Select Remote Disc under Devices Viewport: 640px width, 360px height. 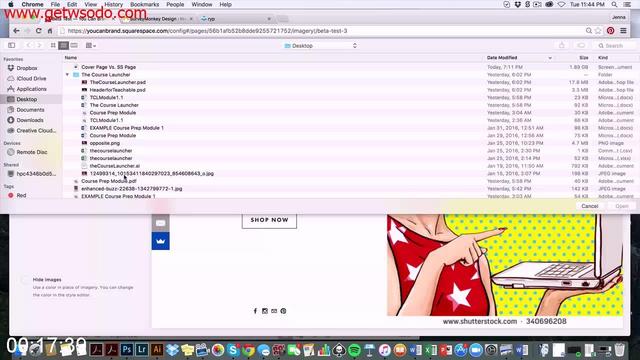[32, 152]
